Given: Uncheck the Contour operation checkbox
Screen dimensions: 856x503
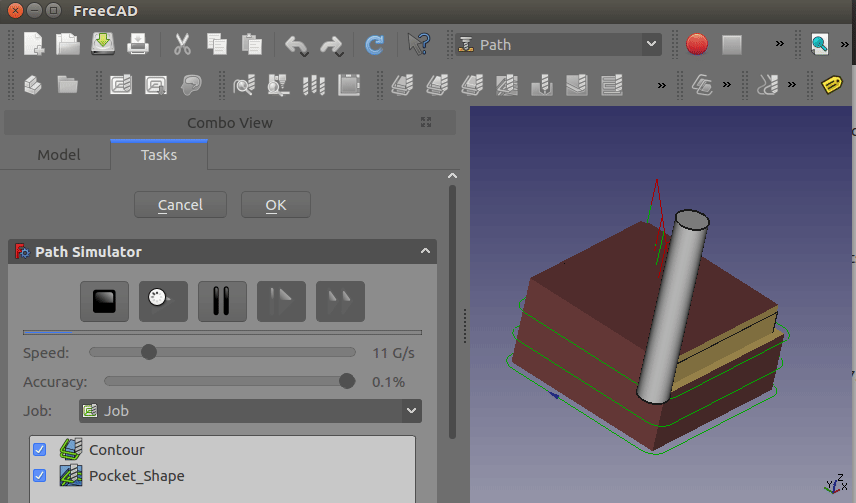Looking at the screenshot, I should pos(40,449).
